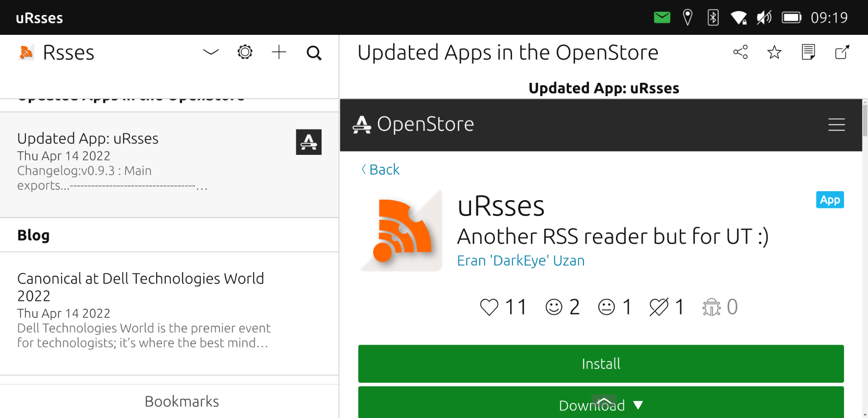The image size is (868, 418).
Task: Click the 09:19 clock indicator
Action: click(x=829, y=18)
